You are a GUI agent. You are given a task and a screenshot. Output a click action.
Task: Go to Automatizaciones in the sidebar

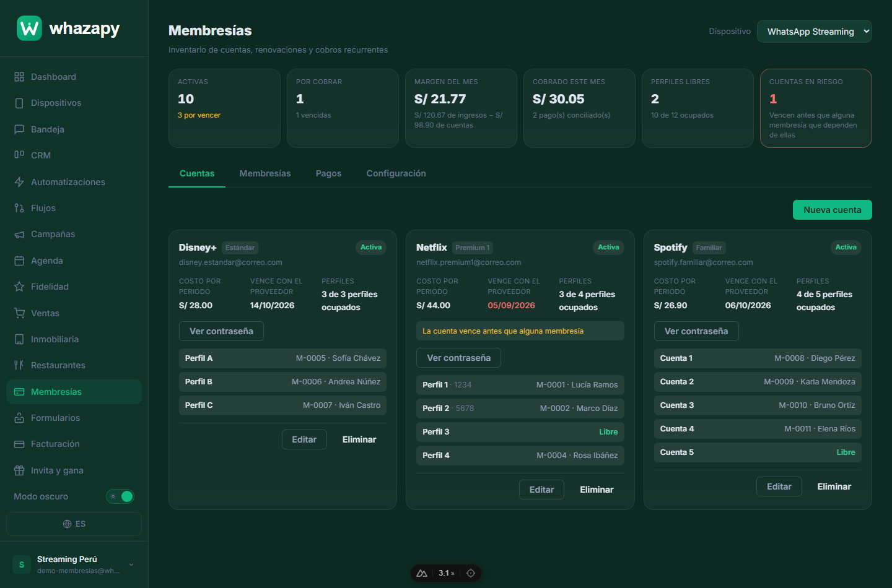74,182
